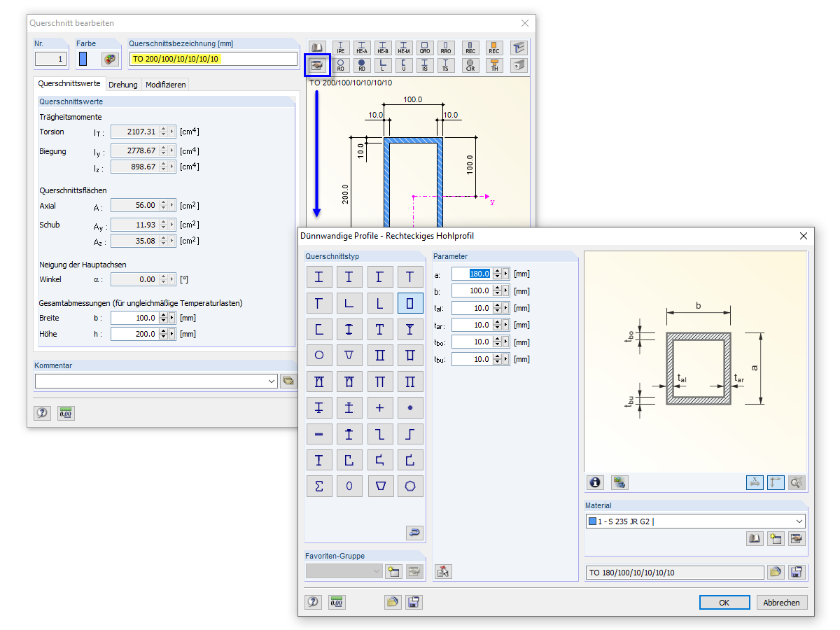Select the sigma cross-section type

[319, 486]
